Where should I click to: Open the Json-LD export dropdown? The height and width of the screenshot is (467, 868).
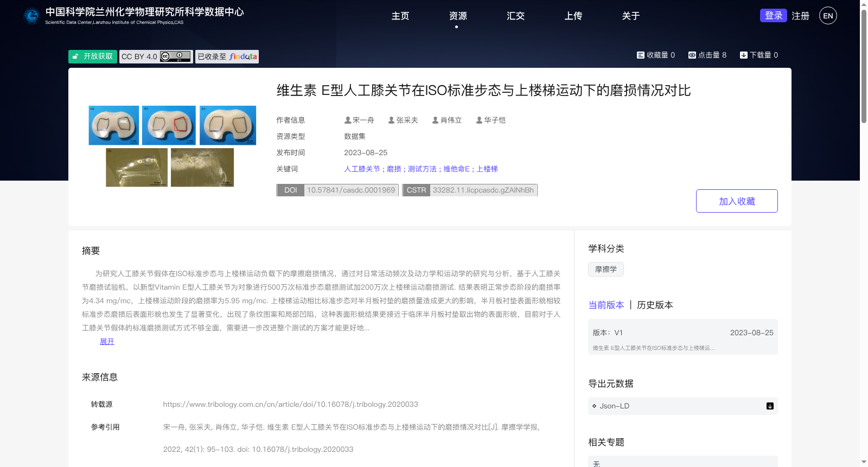(683, 406)
